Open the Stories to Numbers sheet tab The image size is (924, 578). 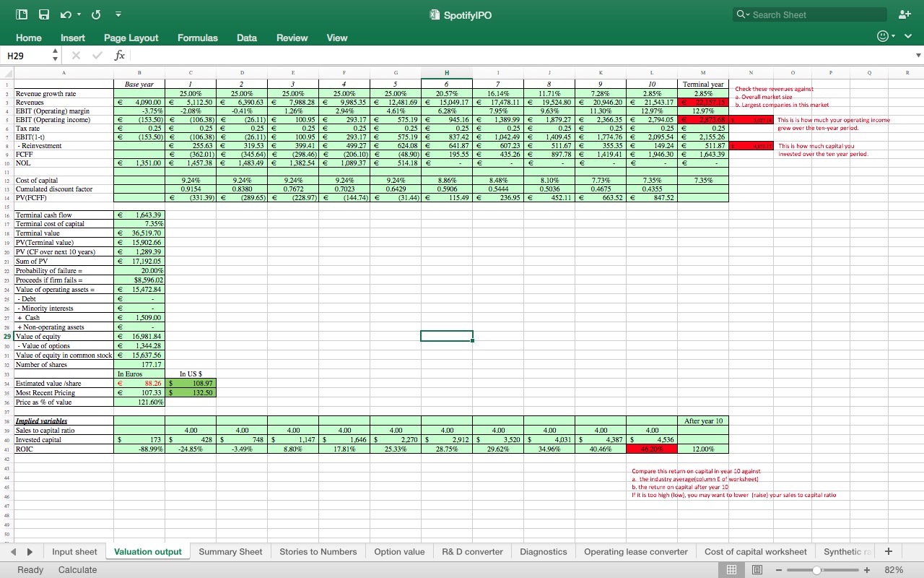(x=318, y=551)
